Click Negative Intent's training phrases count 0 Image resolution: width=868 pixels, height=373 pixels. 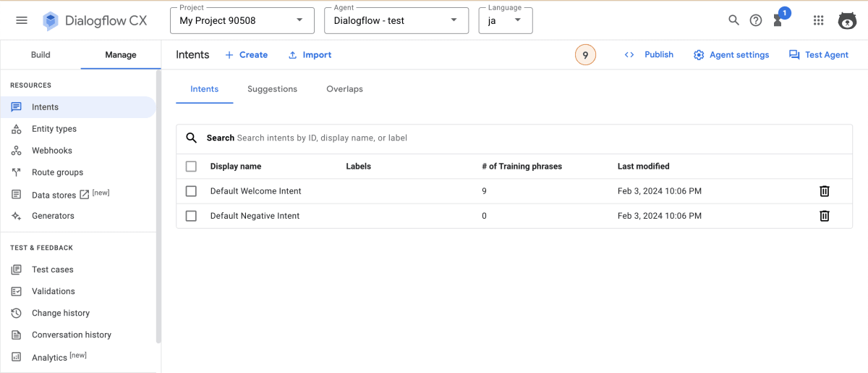[485, 216]
